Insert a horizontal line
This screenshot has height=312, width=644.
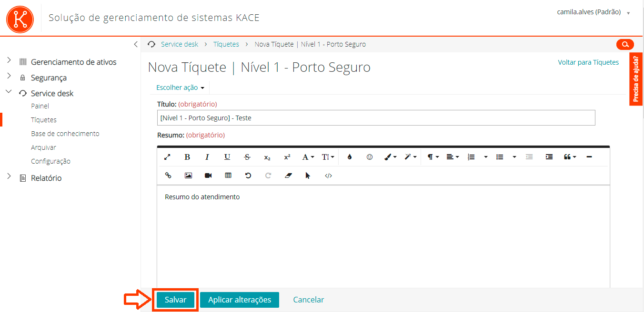589,157
